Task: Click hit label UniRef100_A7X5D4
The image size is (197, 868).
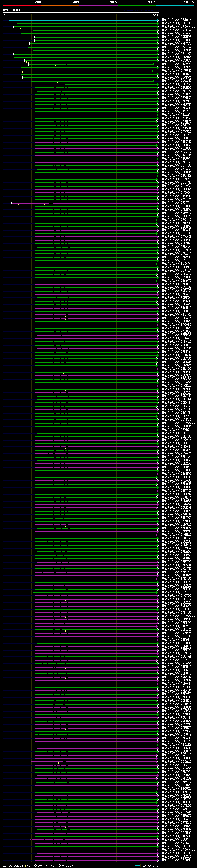Action: [176, 128]
